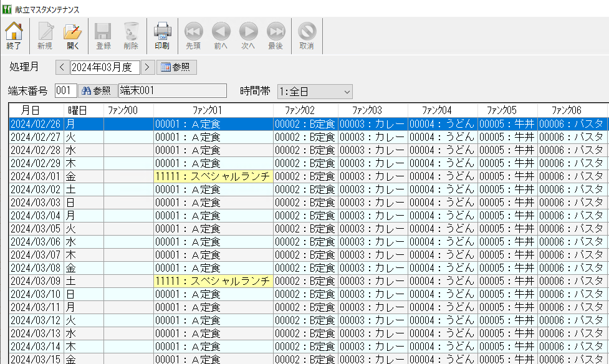Viewport: 609px width, 364px height.
Task: Go to the previous processing month
Action: [x=62, y=67]
